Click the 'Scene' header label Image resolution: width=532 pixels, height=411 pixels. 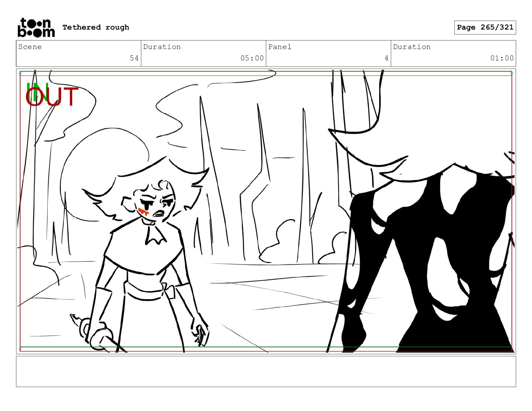[x=30, y=47]
